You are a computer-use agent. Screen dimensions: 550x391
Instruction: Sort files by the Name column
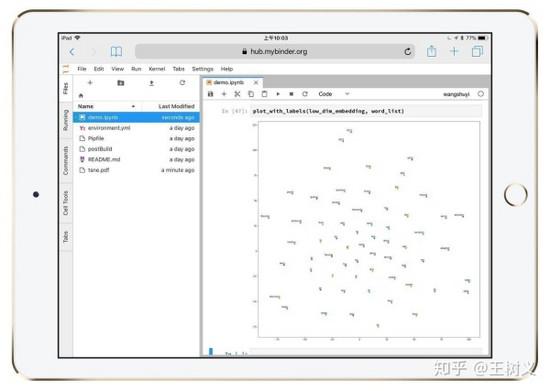(x=86, y=106)
